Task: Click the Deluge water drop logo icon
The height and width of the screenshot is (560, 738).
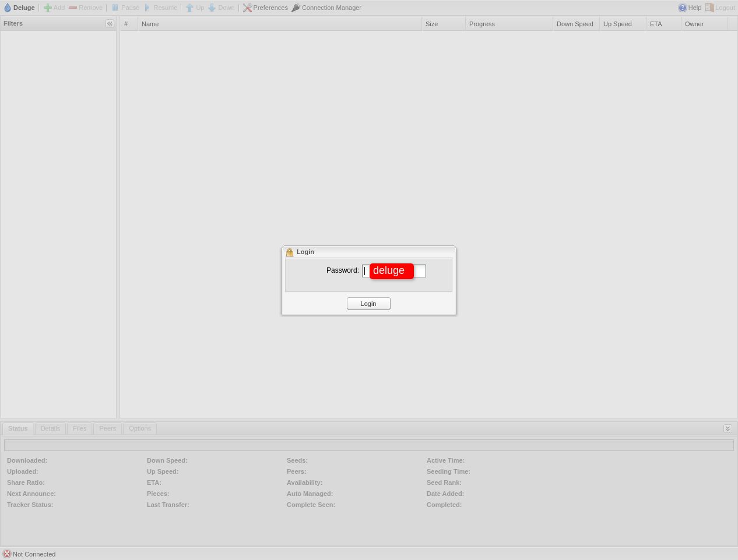Action: click(8, 8)
